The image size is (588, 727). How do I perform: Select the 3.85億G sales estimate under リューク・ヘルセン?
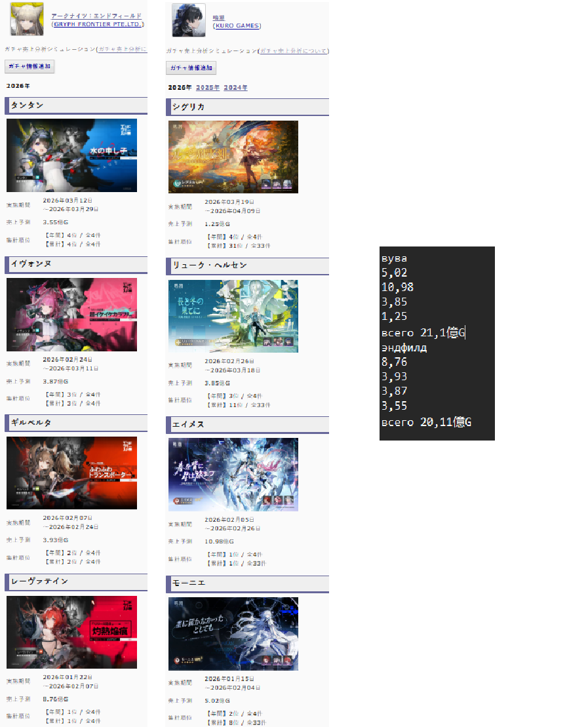pos(218,383)
